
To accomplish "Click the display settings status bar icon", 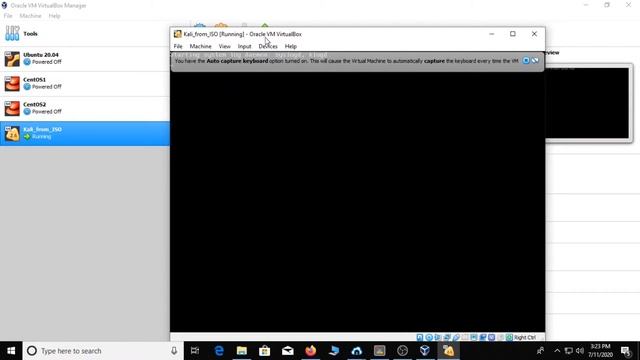I will pos(473,337).
